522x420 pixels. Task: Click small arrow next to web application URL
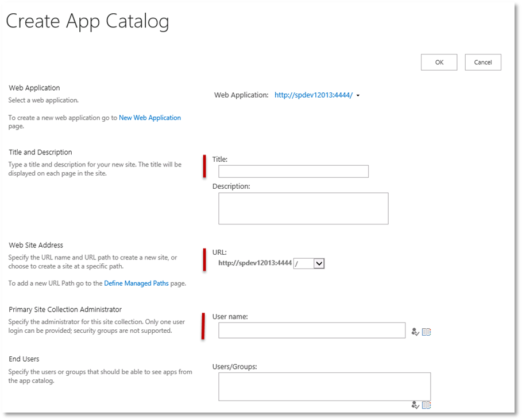358,96
